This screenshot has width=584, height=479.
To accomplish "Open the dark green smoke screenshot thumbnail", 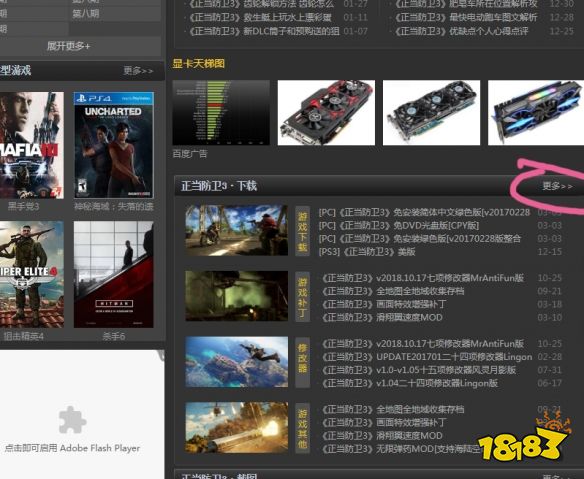I will [x=237, y=296].
